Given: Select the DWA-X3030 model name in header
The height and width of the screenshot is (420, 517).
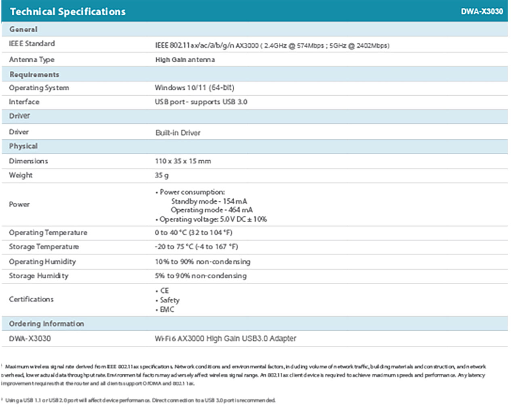Looking at the screenshot, I should 482,12.
